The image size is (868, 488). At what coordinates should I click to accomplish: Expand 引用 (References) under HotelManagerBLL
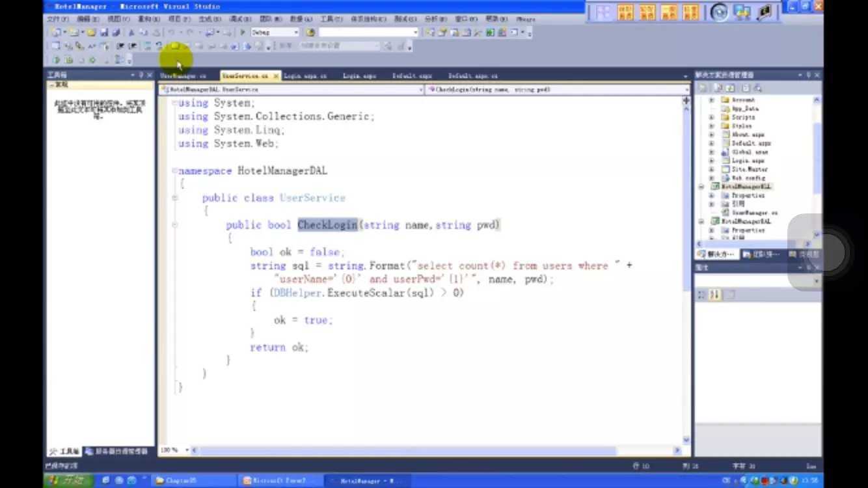pyautogui.click(x=711, y=204)
